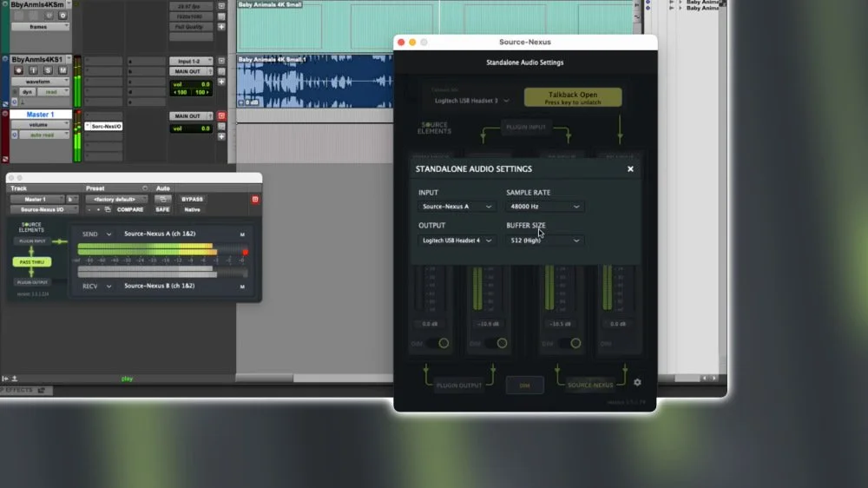The width and height of the screenshot is (868, 488).
Task: Click the output window icon beside Input 1-2
Action: coord(221,61)
